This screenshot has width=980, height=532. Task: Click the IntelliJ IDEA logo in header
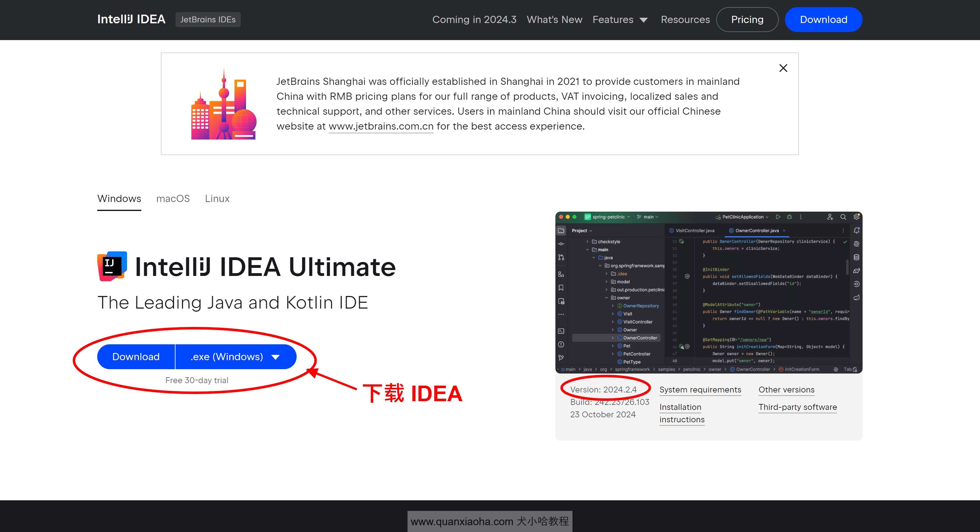pyautogui.click(x=131, y=19)
